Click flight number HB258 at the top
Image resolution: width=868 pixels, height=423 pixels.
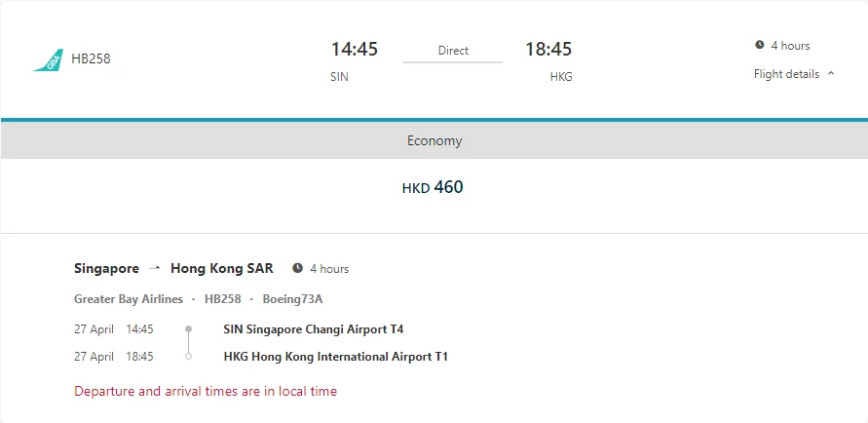[91, 58]
